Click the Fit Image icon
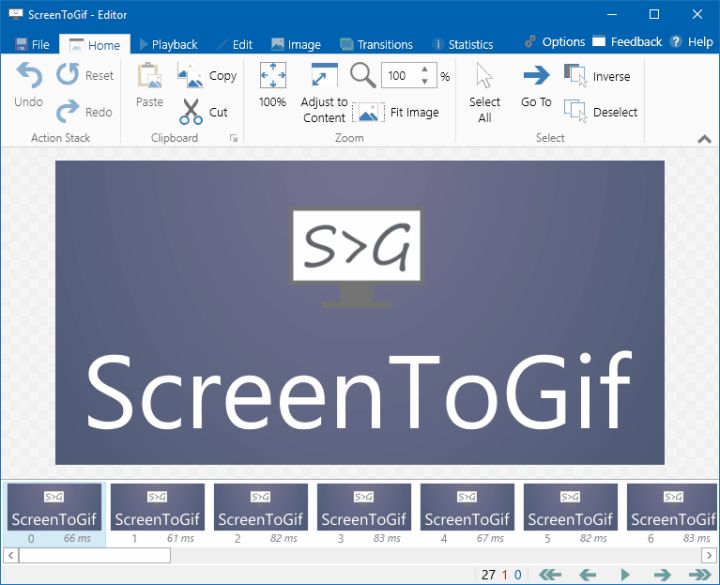The image size is (720, 585). (368, 112)
